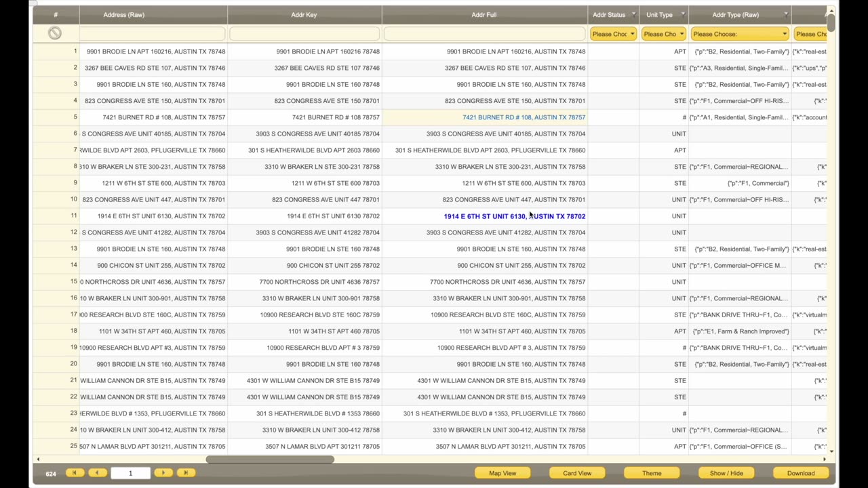The width and height of the screenshot is (868, 488).
Task: Open Map View
Action: click(x=502, y=473)
